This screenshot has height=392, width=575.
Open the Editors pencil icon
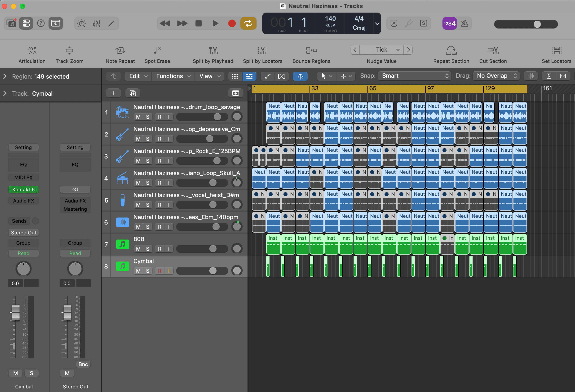(x=111, y=24)
